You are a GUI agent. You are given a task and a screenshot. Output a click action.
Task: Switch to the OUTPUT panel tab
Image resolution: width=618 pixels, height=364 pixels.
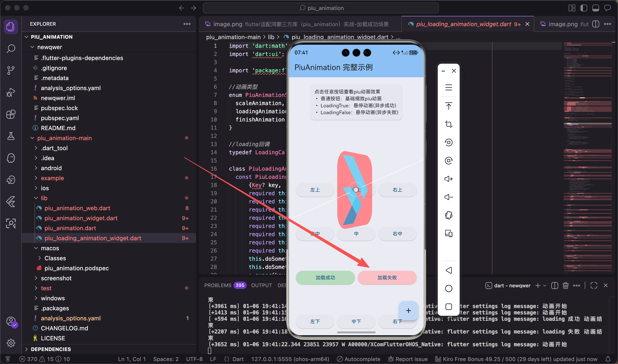[261, 286]
